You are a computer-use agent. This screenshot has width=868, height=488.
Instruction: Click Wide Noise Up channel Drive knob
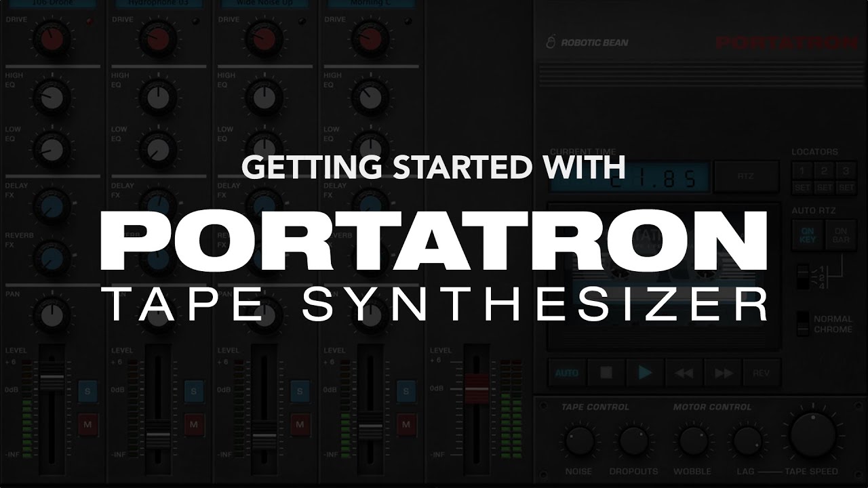pos(264,37)
